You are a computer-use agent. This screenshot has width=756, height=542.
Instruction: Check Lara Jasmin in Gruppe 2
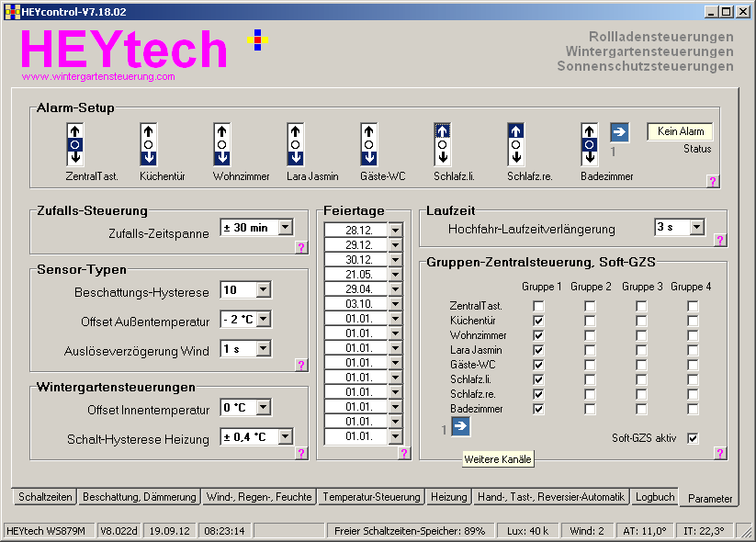(x=590, y=350)
